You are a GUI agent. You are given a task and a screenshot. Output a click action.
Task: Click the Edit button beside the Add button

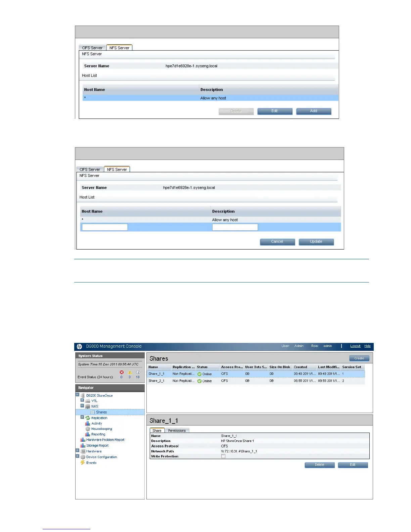point(275,111)
